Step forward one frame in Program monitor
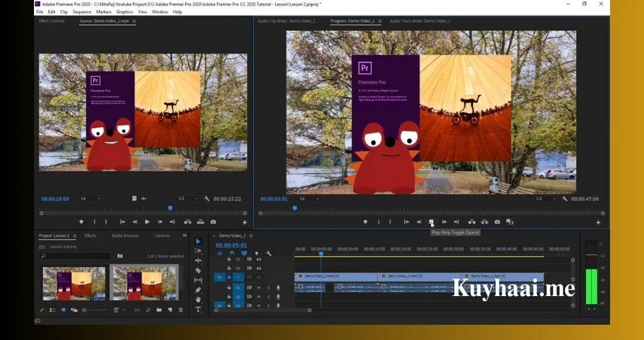 444,222
